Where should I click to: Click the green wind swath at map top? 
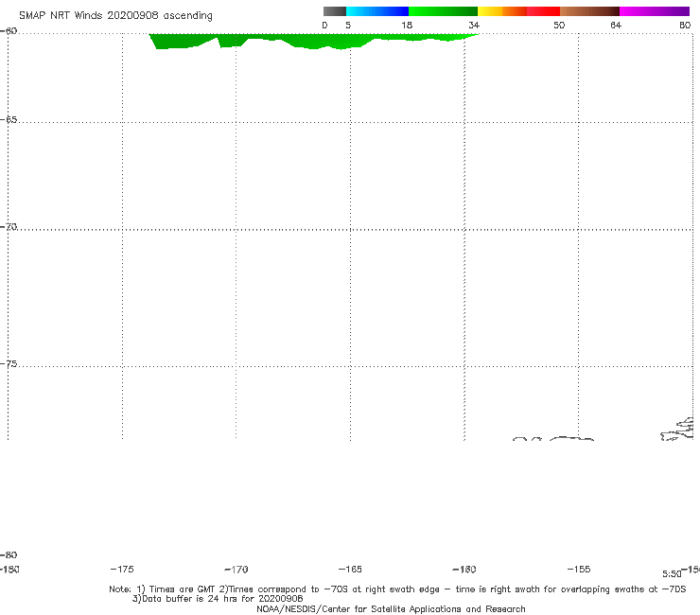click(x=312, y=41)
